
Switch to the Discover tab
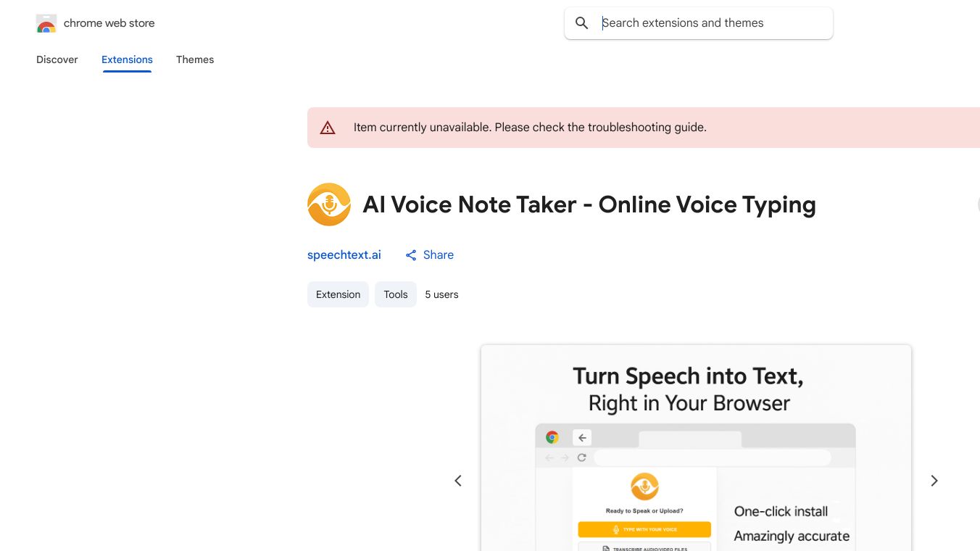coord(57,59)
